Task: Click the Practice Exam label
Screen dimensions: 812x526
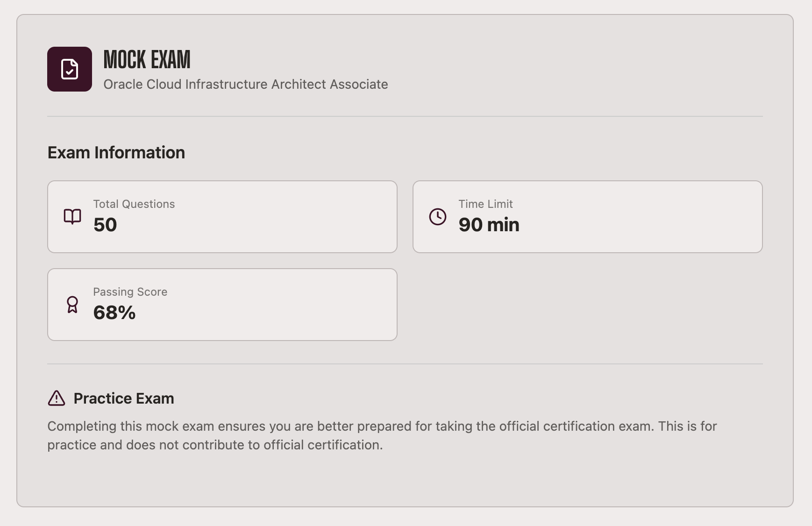Action: click(123, 398)
